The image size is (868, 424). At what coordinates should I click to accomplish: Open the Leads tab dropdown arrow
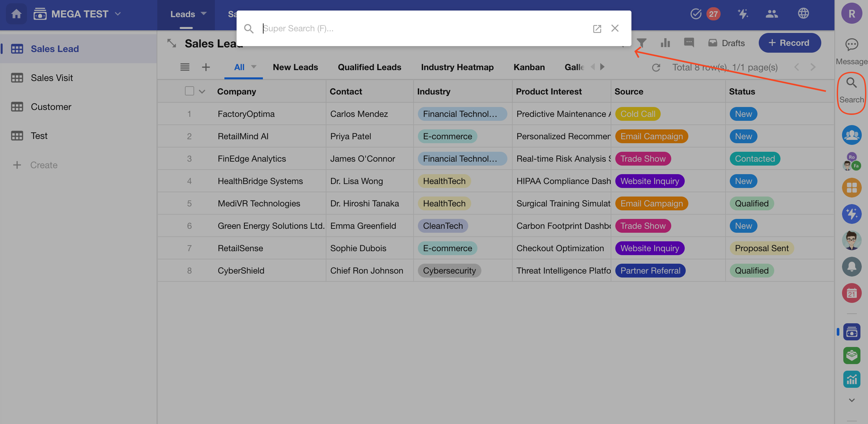click(204, 13)
